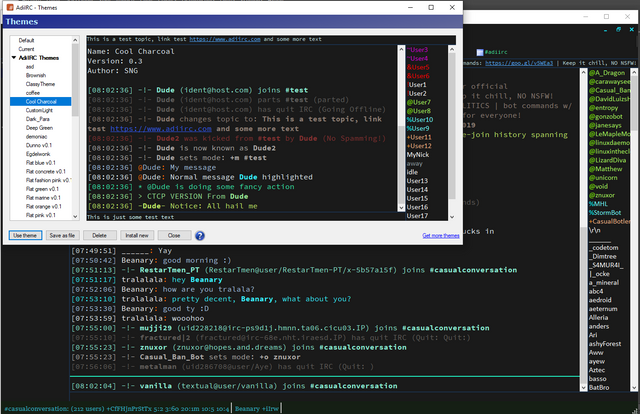Select @entropy in channel nicklist
The height and width of the screenshot is (414, 640).
[x=603, y=108]
